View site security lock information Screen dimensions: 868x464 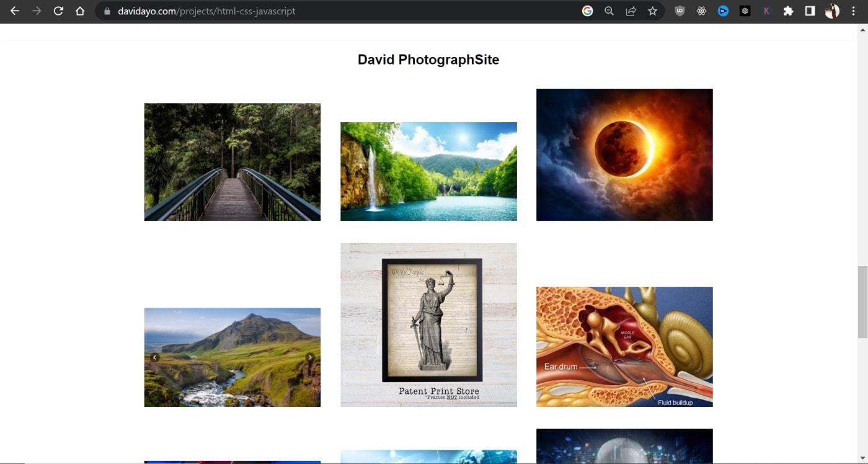pyautogui.click(x=107, y=11)
